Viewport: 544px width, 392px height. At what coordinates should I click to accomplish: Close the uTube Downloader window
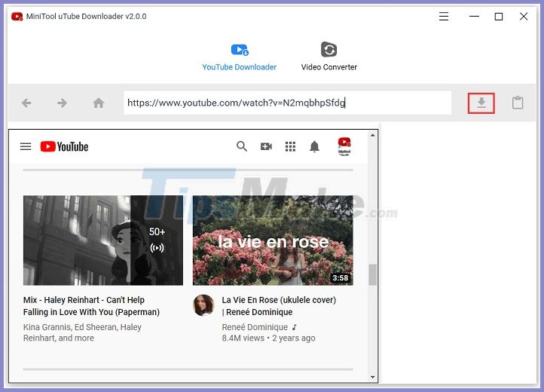pyautogui.click(x=524, y=17)
